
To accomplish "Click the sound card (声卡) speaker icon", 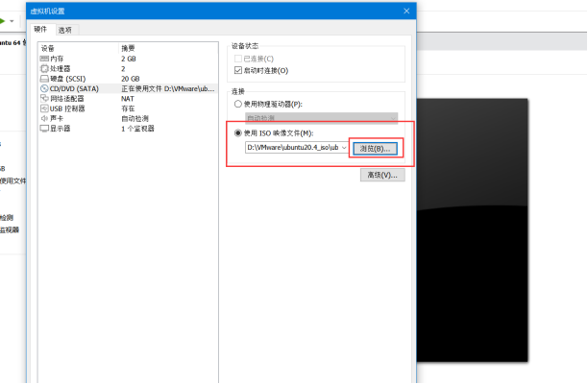I will pos(44,118).
